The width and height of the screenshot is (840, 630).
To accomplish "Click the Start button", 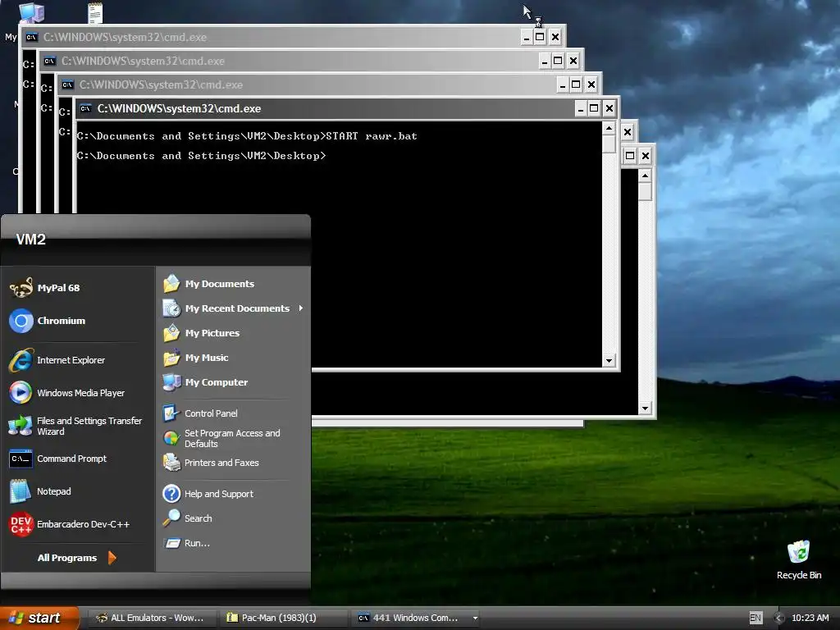I will pos(39,618).
